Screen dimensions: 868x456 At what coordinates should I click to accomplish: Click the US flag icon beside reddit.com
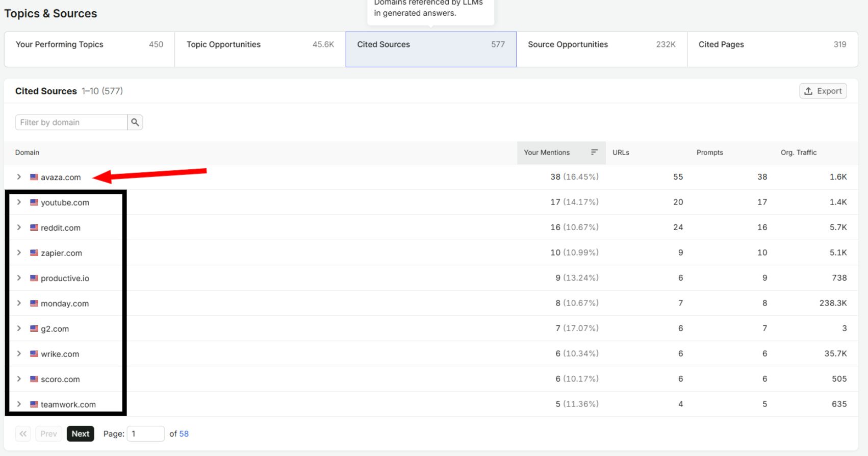click(34, 227)
